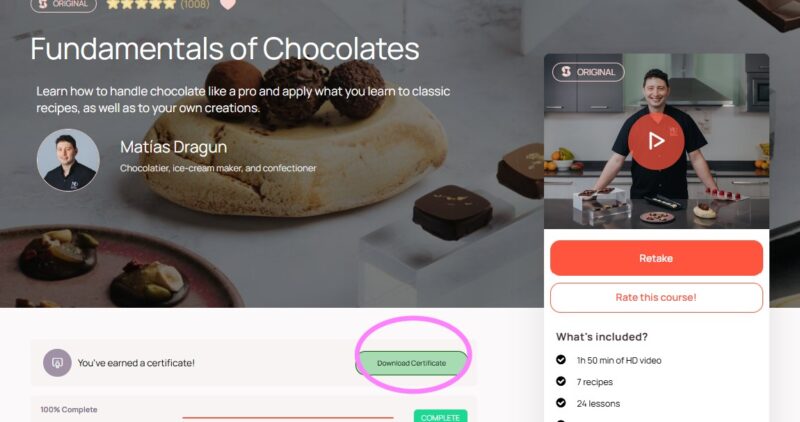The image size is (800, 422).
Task: Click checkmark icon next to 7 recipes
Action: (561, 381)
